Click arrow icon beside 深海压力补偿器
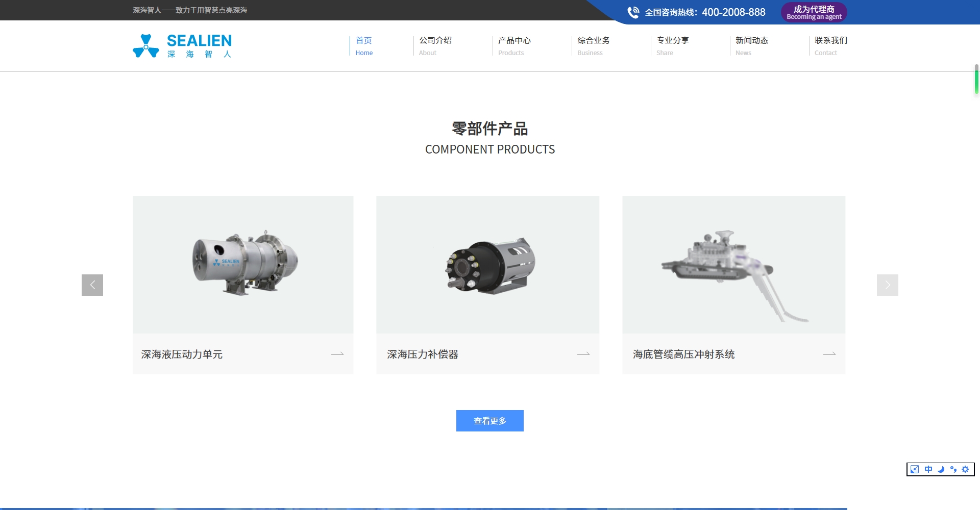 tap(583, 354)
